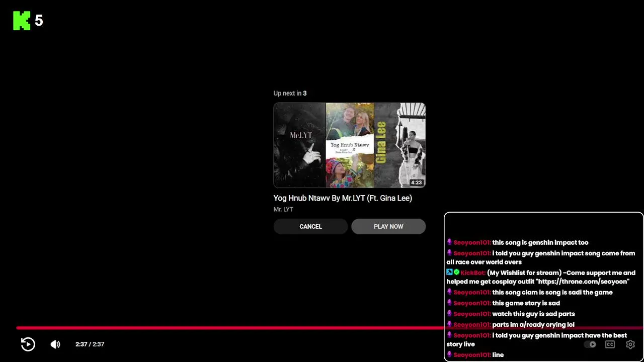This screenshot has width=644, height=362.
Task: Click the blue moderator badge beside KickBot
Action: 450,273
